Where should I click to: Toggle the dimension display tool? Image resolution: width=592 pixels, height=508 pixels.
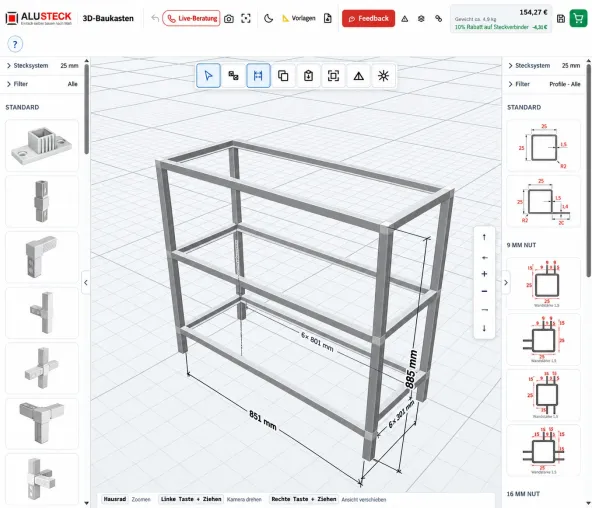click(x=258, y=76)
